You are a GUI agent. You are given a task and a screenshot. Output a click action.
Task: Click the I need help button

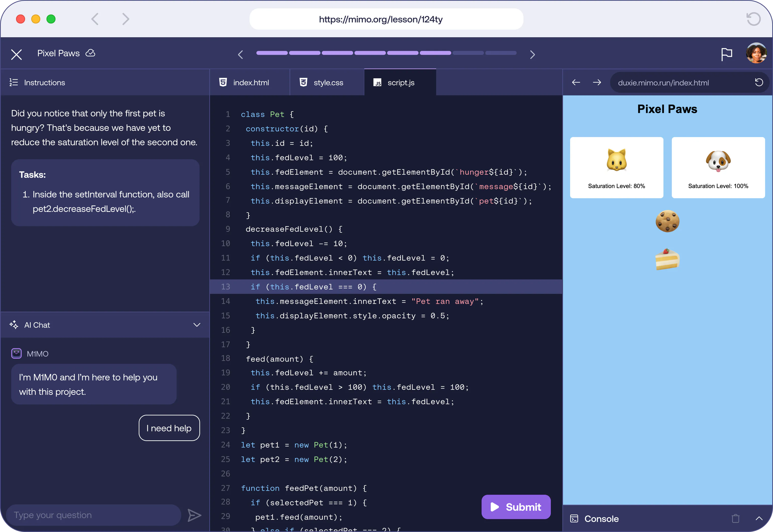pos(169,428)
